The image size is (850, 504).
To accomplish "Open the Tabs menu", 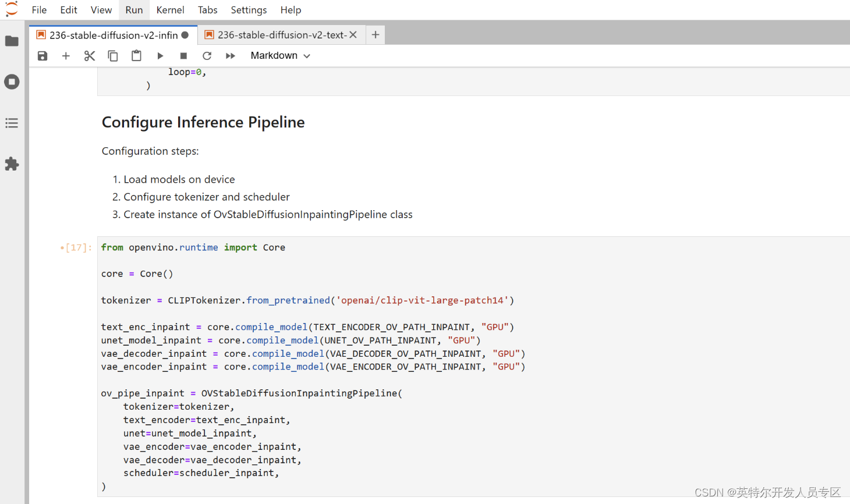I will [208, 10].
